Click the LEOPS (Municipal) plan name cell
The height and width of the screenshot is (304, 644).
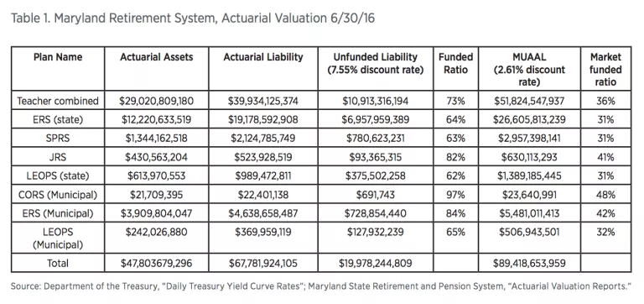[x=58, y=238]
